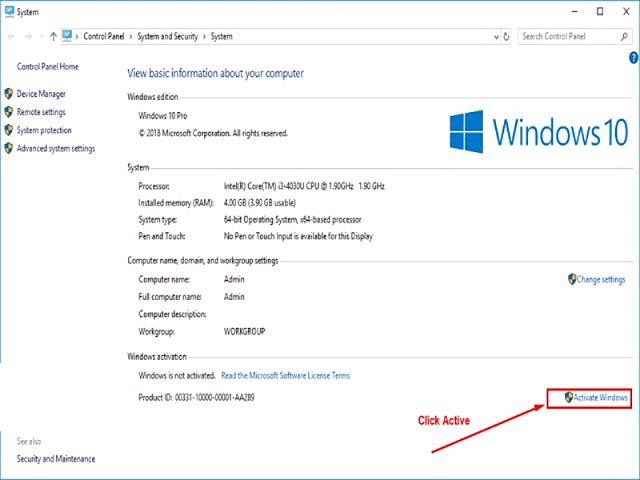Screen dimensions: 640x480
Task: Click shield icon next to Change settings
Action: click(572, 279)
